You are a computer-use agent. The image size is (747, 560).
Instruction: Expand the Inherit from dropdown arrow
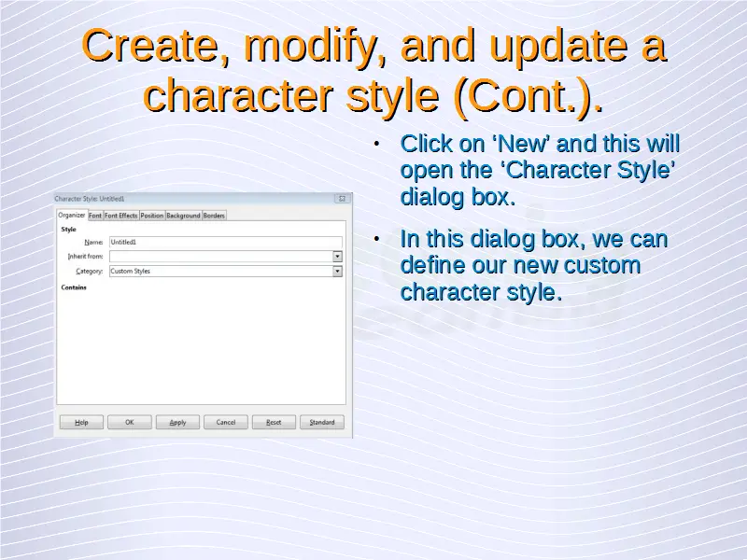337,257
